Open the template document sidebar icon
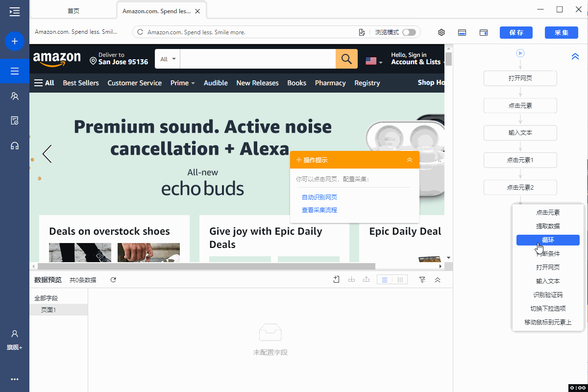Image resolution: width=588 pixels, height=392 pixels. [15, 121]
